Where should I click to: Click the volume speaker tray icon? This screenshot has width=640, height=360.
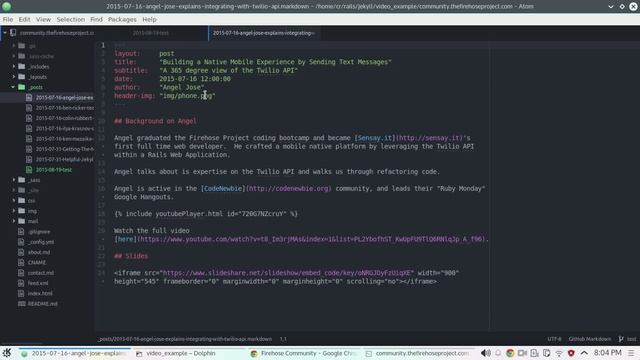(485, 353)
